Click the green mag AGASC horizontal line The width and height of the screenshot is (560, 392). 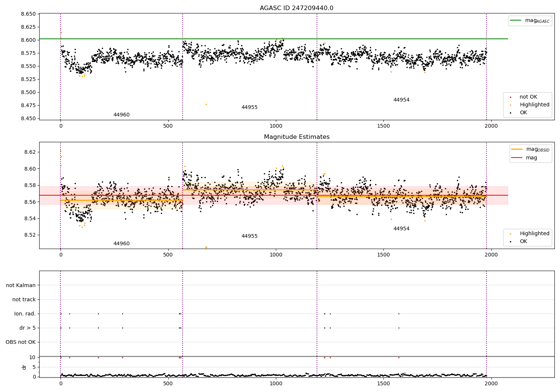[273, 39]
